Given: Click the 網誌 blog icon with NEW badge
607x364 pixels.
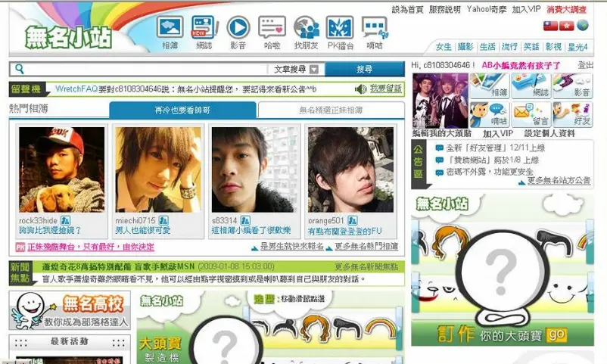Looking at the screenshot, I should (204, 28).
